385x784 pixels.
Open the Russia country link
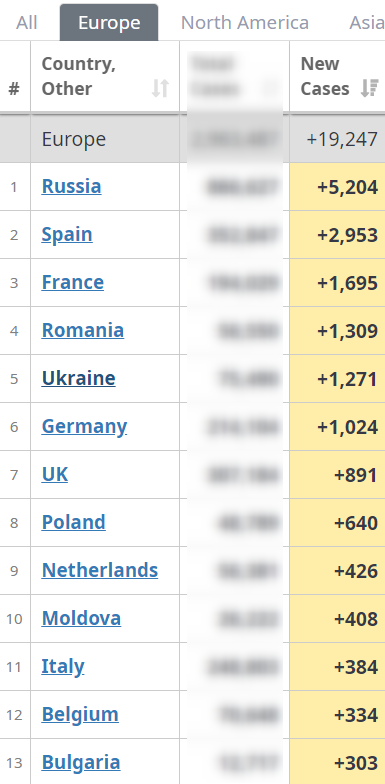click(72, 186)
